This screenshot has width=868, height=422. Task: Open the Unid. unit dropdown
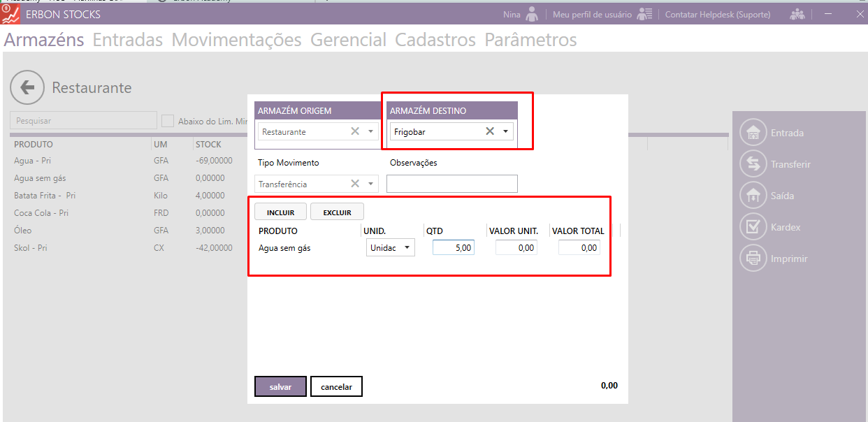click(x=407, y=247)
